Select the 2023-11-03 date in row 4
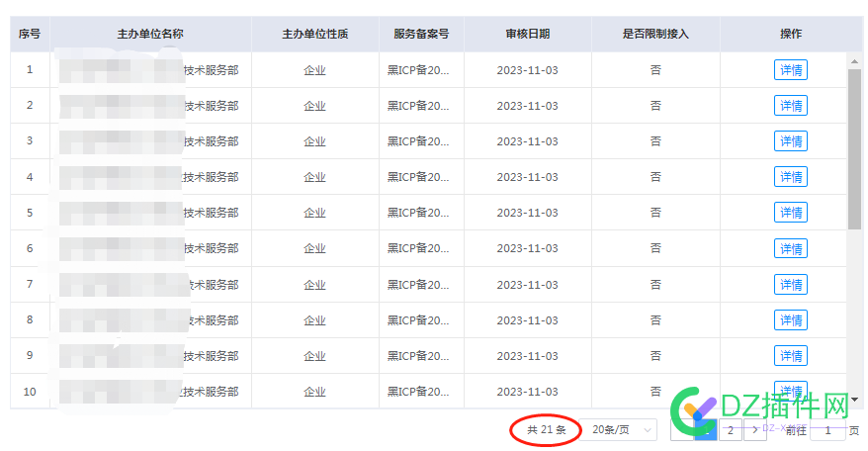Viewport: 868px width, 451px height. coord(528,177)
